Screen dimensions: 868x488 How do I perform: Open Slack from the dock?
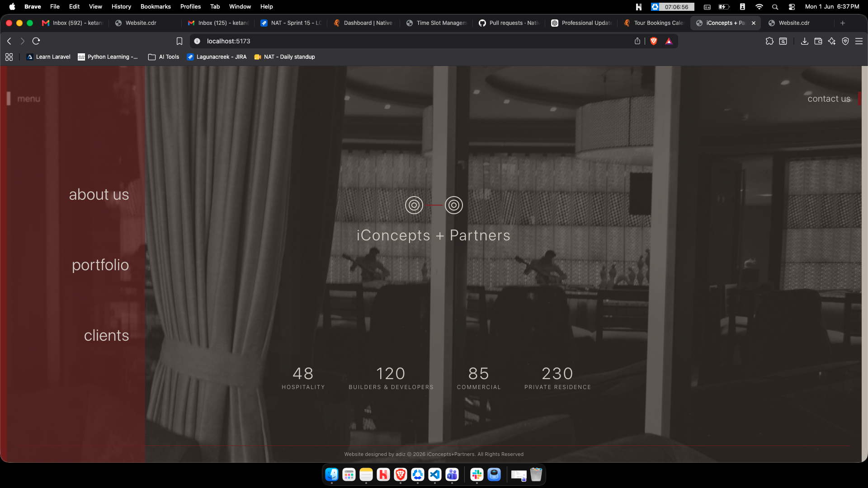tap(477, 474)
